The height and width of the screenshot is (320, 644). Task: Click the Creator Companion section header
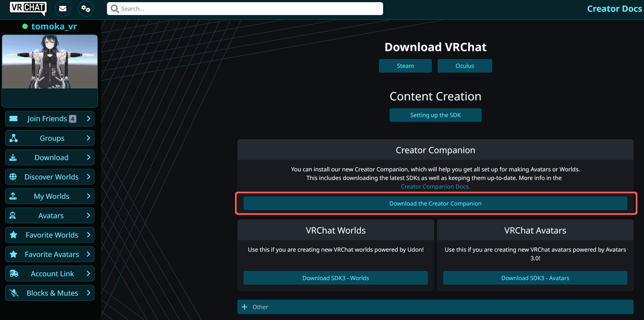pyautogui.click(x=435, y=150)
